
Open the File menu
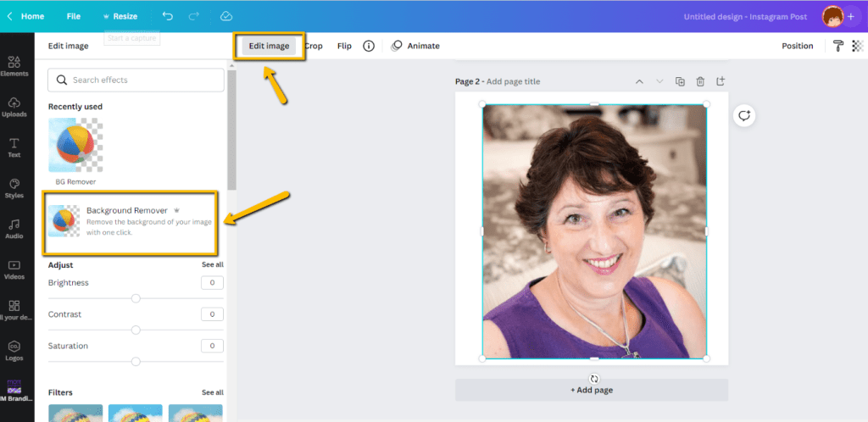pyautogui.click(x=74, y=16)
